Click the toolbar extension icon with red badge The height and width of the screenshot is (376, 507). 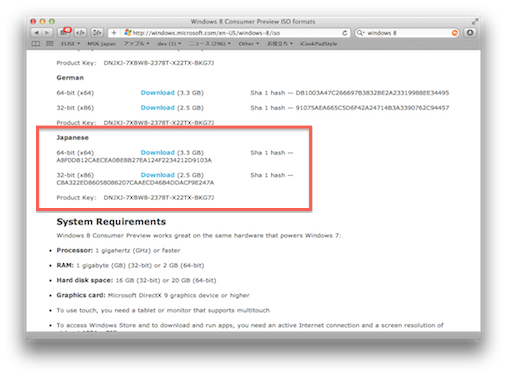tap(64, 32)
